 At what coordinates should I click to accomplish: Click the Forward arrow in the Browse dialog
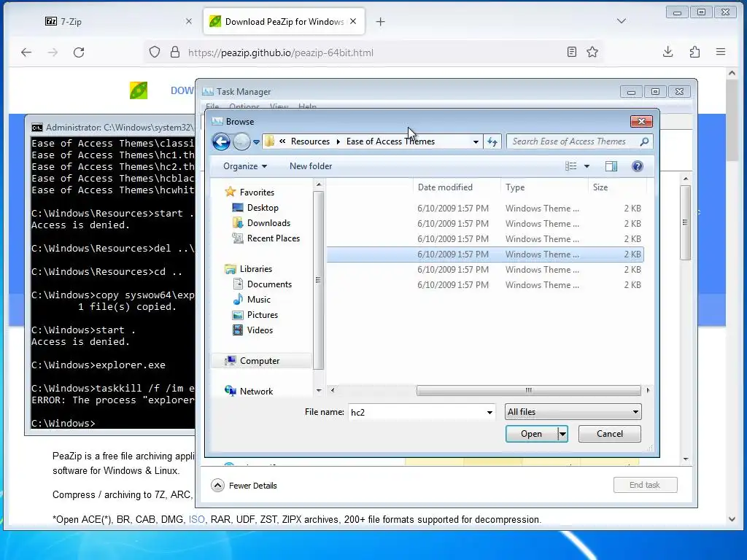pos(241,141)
